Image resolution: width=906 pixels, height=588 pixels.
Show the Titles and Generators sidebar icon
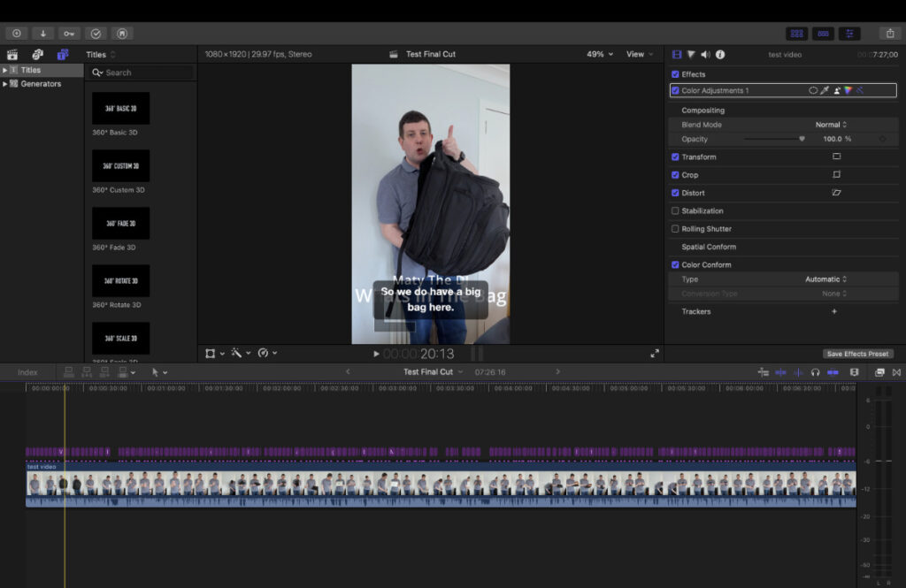(63, 54)
